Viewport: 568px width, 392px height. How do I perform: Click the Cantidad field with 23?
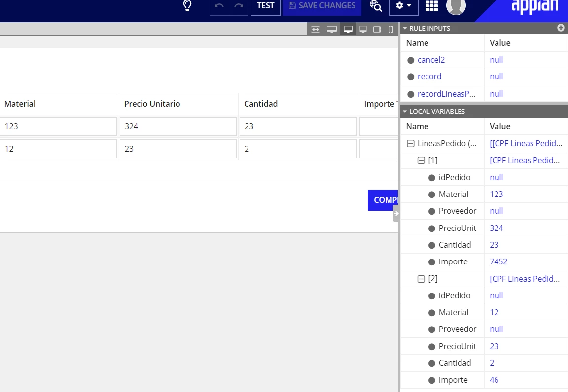298,127
